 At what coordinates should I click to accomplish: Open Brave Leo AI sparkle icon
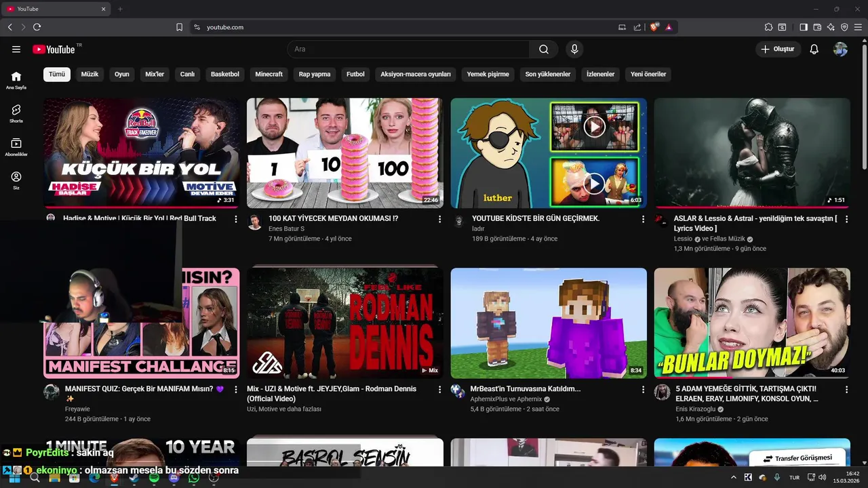coord(831,27)
